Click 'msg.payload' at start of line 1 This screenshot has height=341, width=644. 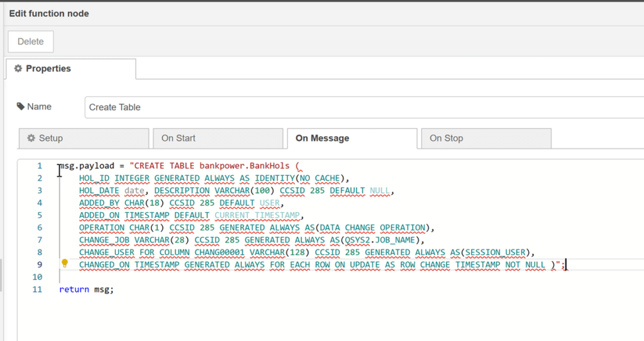tap(87, 166)
